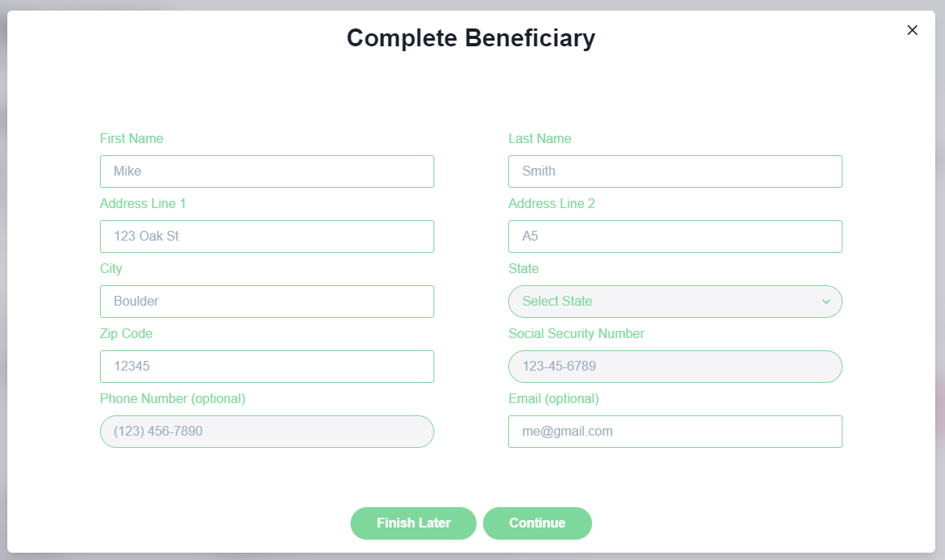Image resolution: width=945 pixels, height=560 pixels.
Task: Click the "Complete Beneficiary" heading
Action: (471, 38)
